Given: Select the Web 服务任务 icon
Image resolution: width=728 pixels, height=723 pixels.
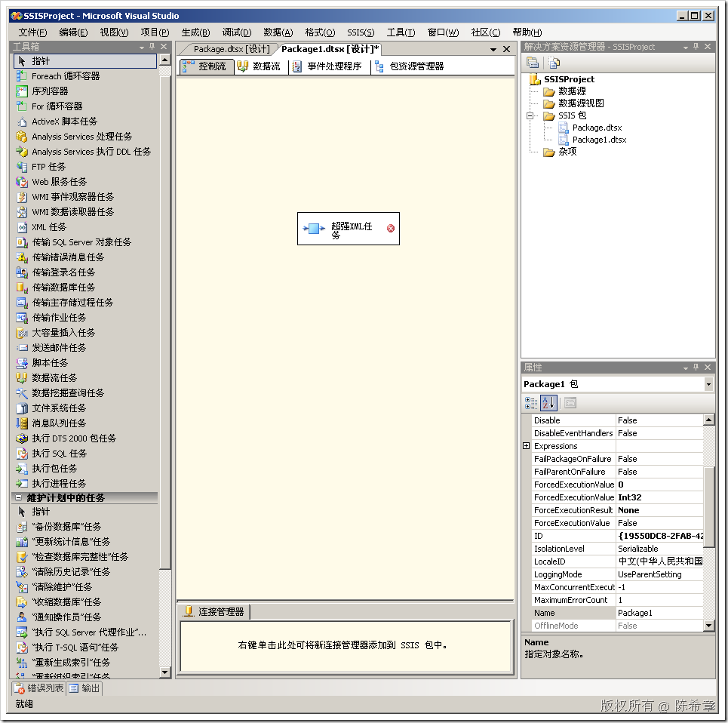Looking at the screenshot, I should pos(21,182).
